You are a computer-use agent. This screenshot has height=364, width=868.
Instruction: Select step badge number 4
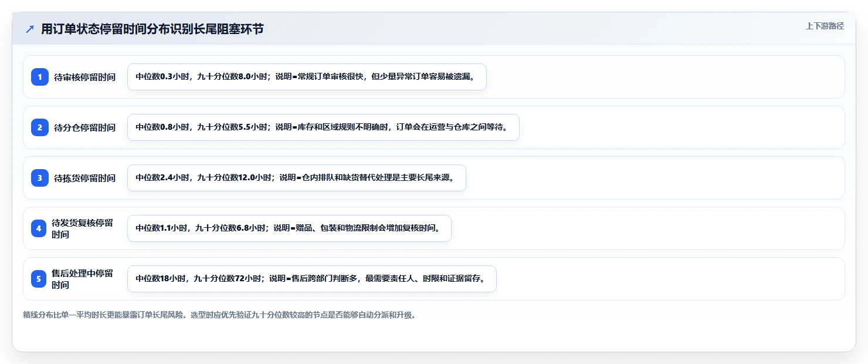point(39,228)
